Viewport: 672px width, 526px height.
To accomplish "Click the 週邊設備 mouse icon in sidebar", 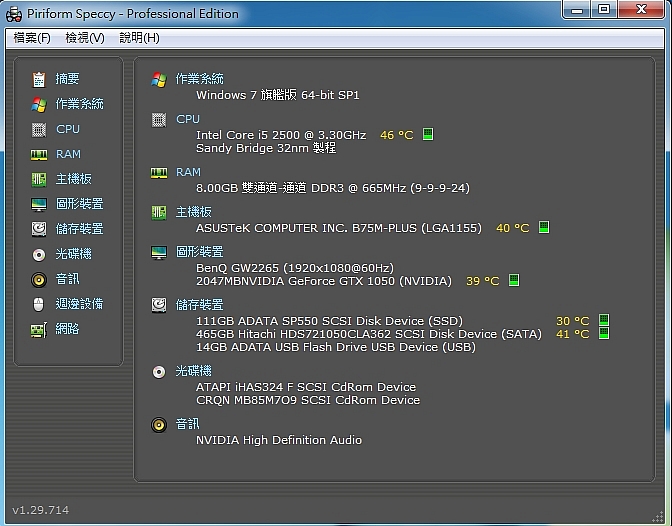I will (x=39, y=304).
